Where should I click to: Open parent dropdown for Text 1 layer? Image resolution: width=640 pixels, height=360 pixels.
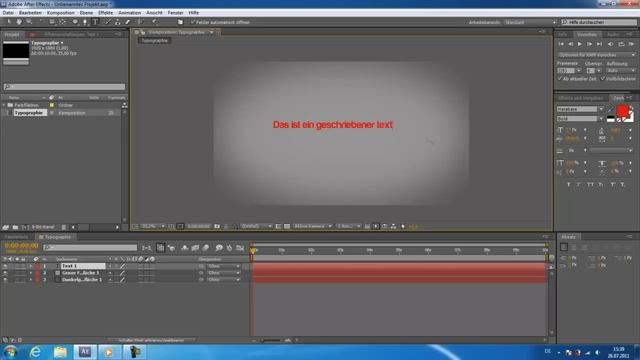click(223, 266)
